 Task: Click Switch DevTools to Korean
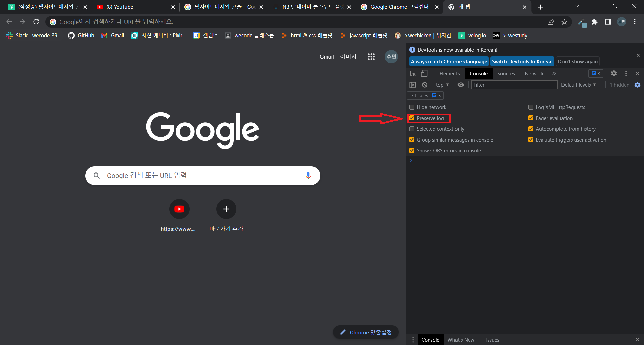[x=522, y=62]
